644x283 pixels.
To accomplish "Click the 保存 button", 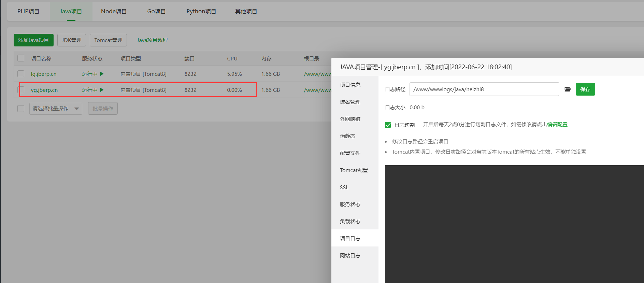I will click(x=585, y=89).
